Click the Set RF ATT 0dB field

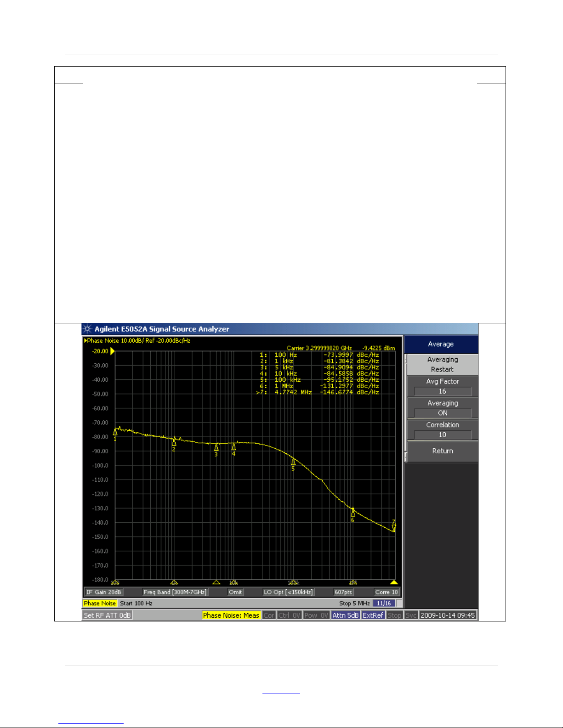108,615
